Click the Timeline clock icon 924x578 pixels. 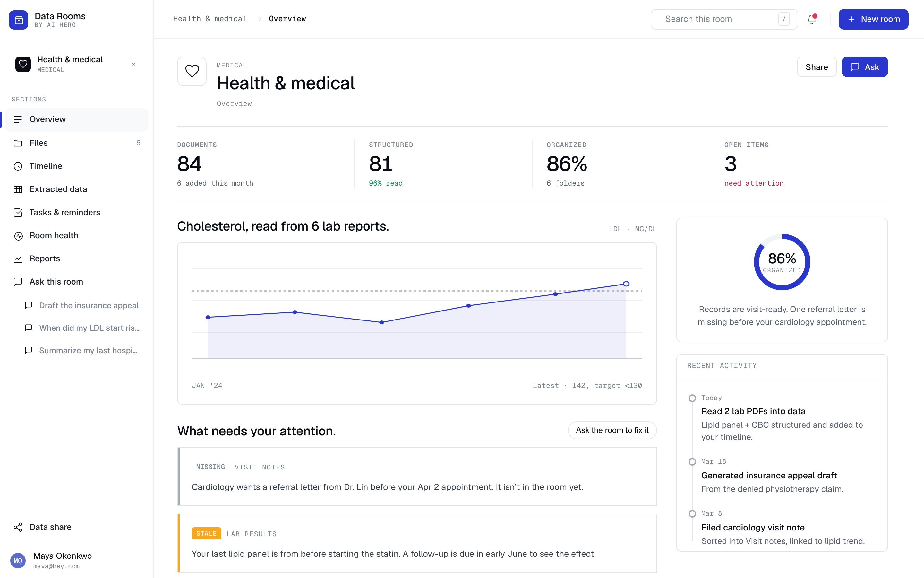[18, 166]
